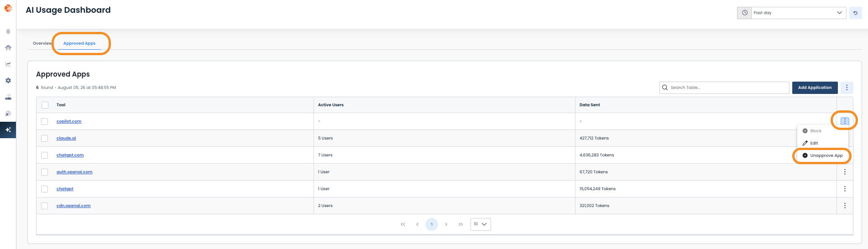Open the Past day time range dropdown

click(799, 13)
